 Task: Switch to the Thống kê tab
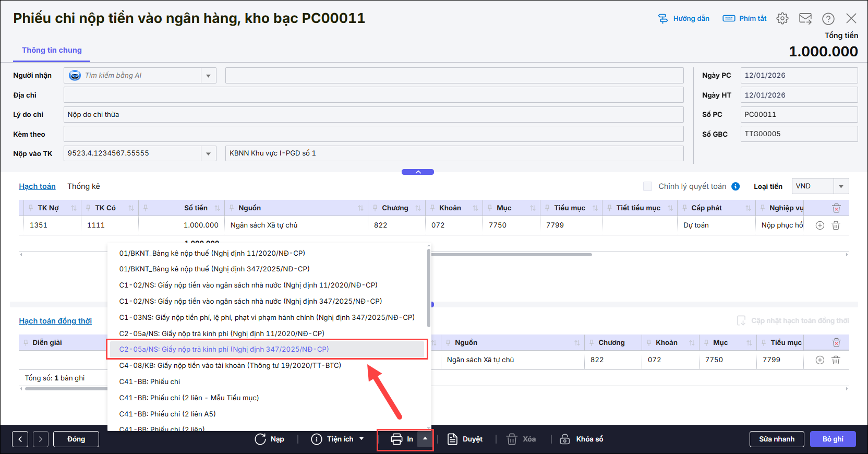coord(83,186)
